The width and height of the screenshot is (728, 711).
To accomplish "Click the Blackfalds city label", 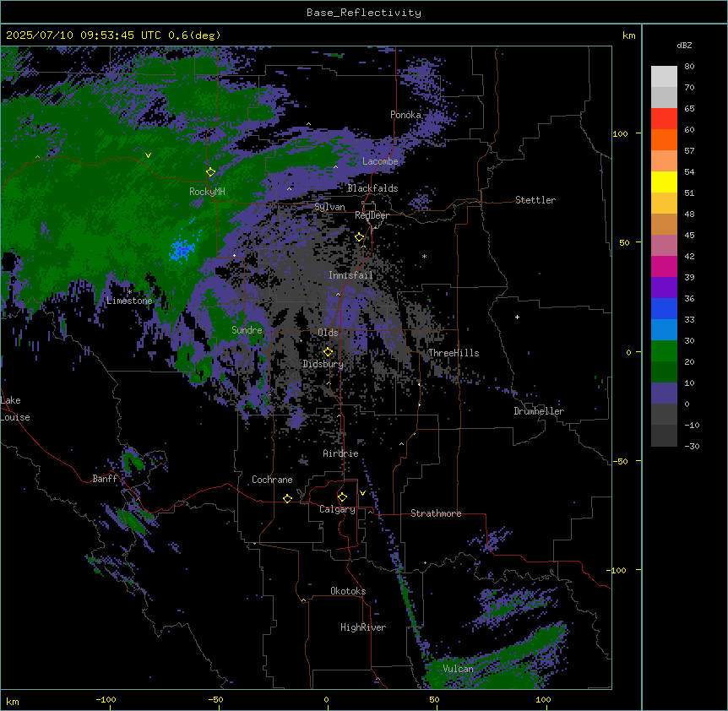I will 372,188.
